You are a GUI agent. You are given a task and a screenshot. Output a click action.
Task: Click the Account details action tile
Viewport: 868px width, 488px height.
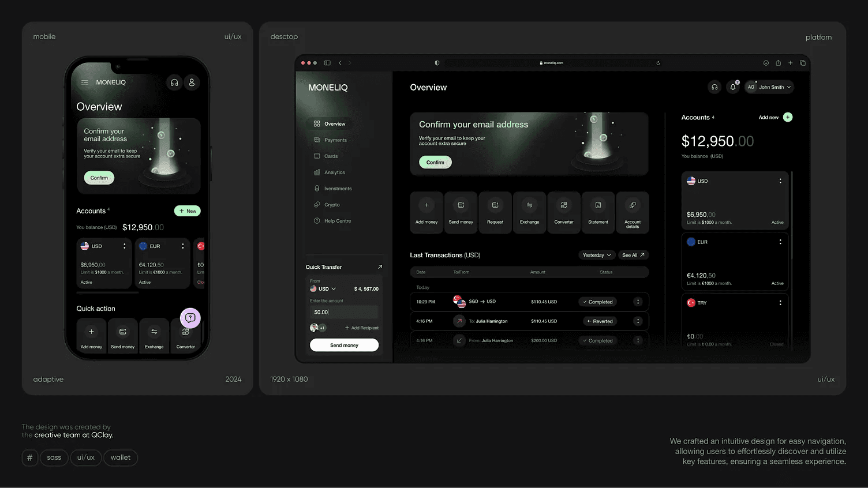pos(633,212)
